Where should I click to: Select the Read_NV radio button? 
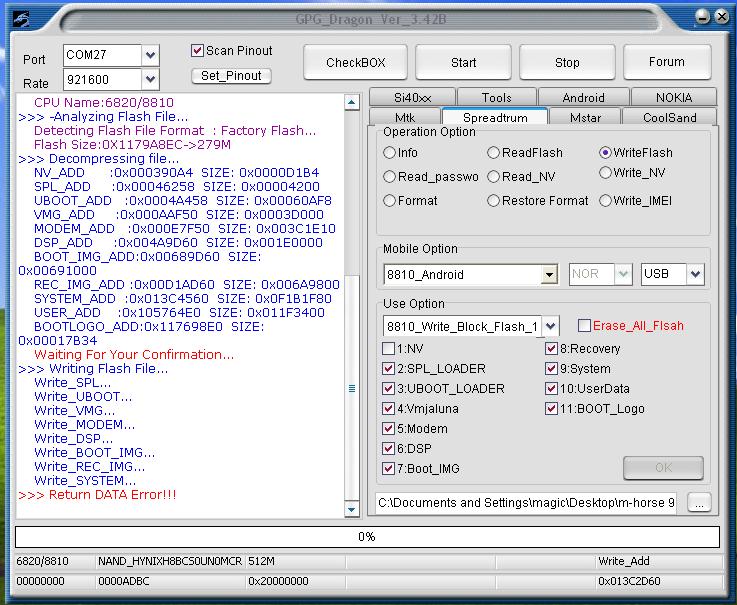point(493,176)
